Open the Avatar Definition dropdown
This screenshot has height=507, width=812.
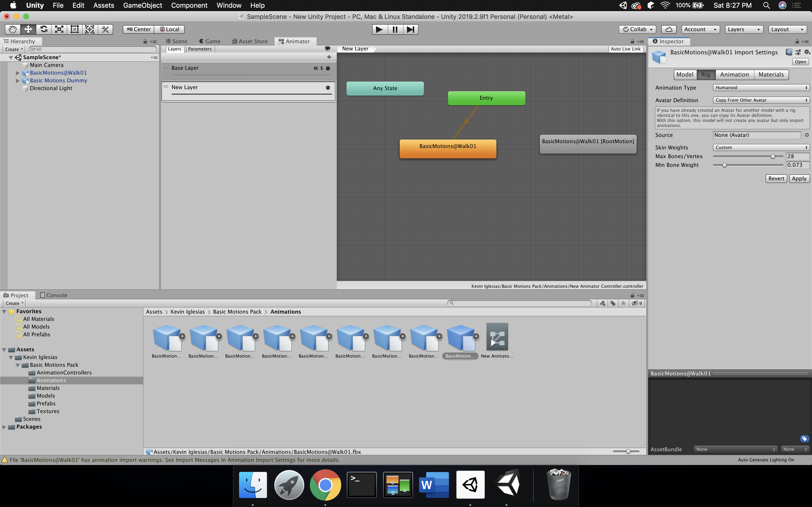pyautogui.click(x=761, y=100)
